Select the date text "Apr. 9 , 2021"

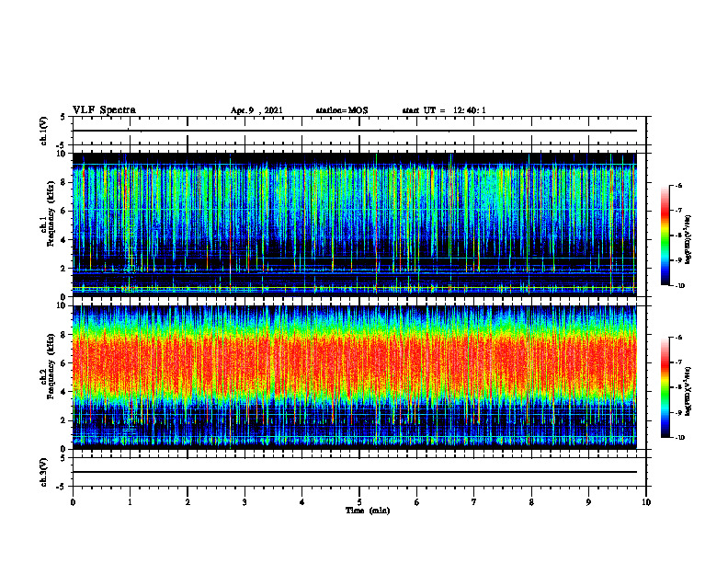(x=256, y=110)
